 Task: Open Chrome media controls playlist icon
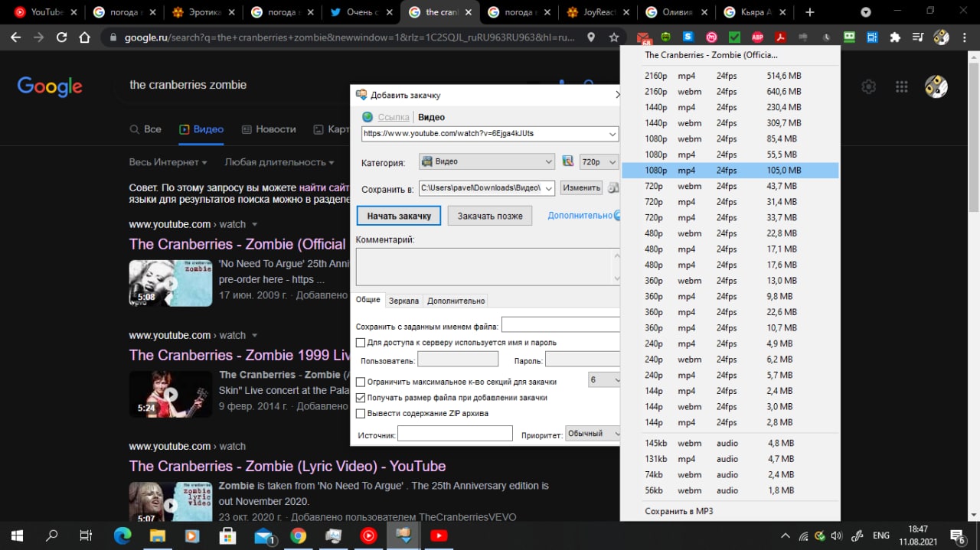[918, 37]
